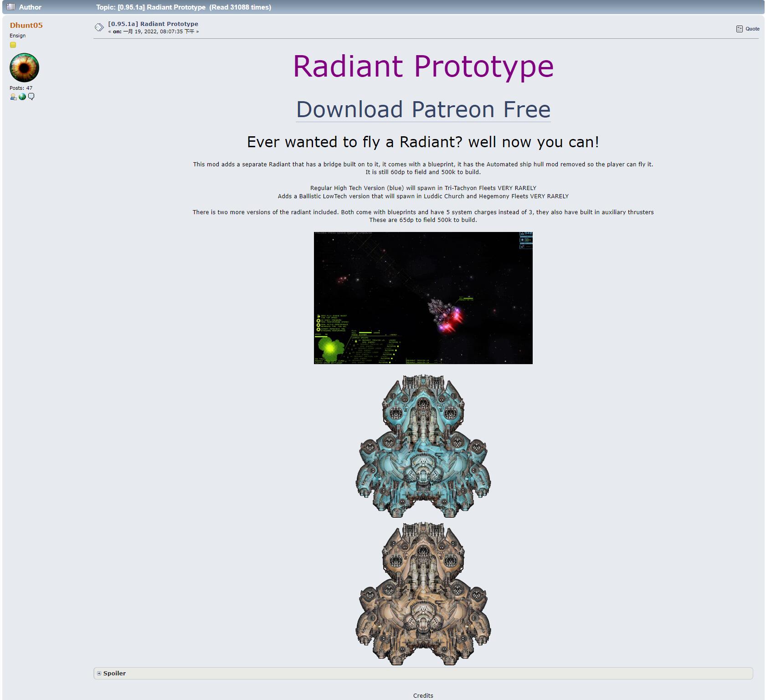The image size is (766, 700).
Task: Select the yellow Ensign rank badge
Action: (x=13, y=45)
